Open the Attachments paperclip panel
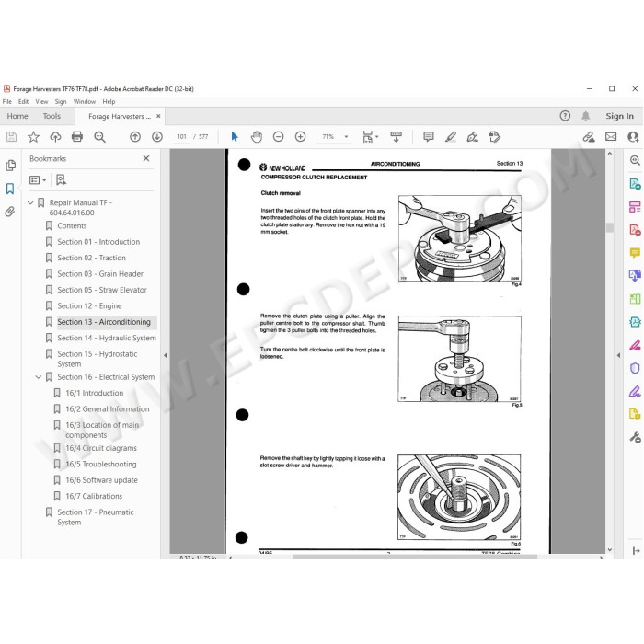This screenshot has height=644, width=644. click(10, 212)
